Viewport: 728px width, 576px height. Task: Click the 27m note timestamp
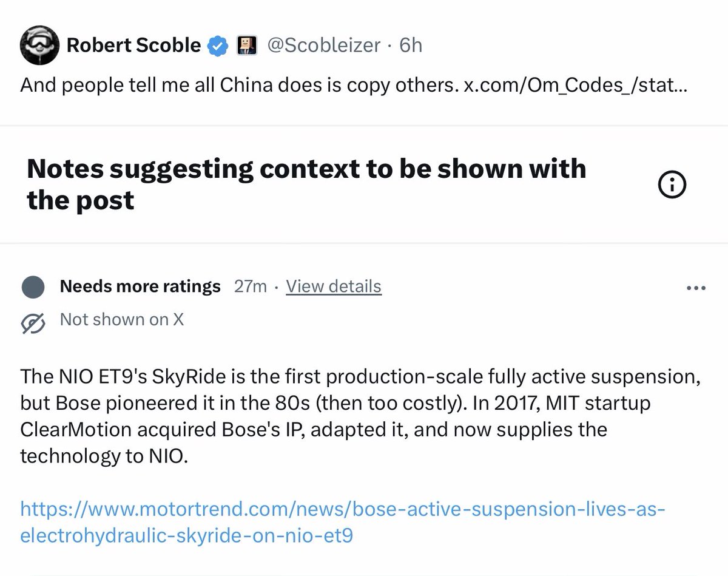(250, 286)
